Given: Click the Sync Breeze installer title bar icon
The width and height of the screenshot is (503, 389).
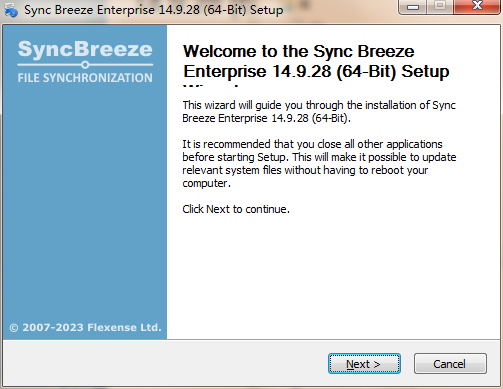Looking at the screenshot, I should (x=11, y=9).
